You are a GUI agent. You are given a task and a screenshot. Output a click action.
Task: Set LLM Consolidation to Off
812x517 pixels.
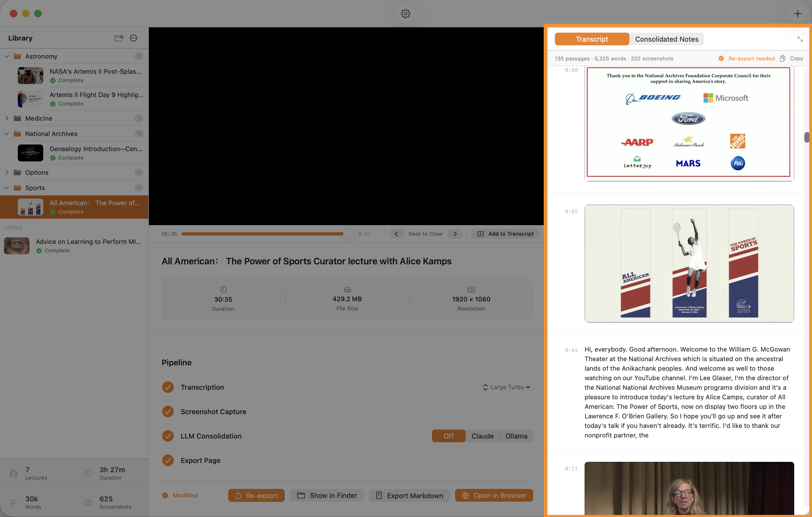click(x=448, y=436)
